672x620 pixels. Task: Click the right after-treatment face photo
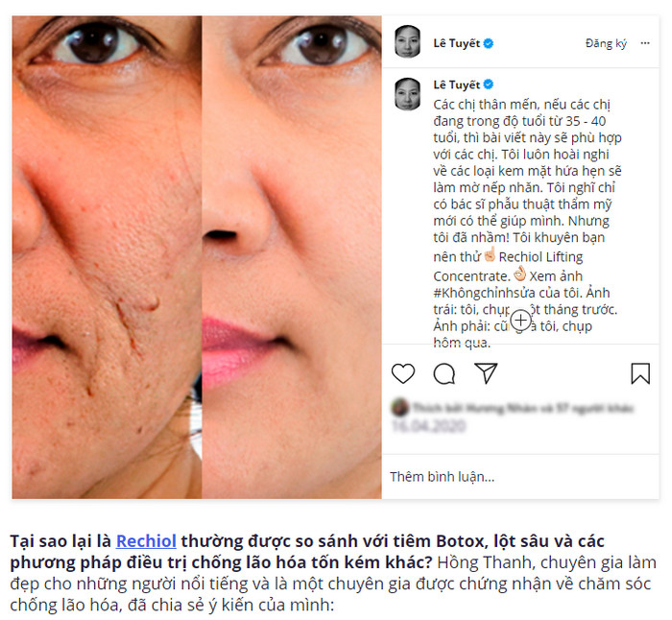pos(292,257)
